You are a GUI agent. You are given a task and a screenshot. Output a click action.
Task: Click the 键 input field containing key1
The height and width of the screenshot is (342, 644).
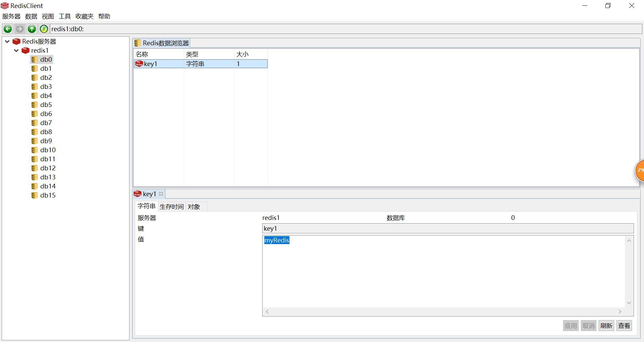[x=448, y=228]
